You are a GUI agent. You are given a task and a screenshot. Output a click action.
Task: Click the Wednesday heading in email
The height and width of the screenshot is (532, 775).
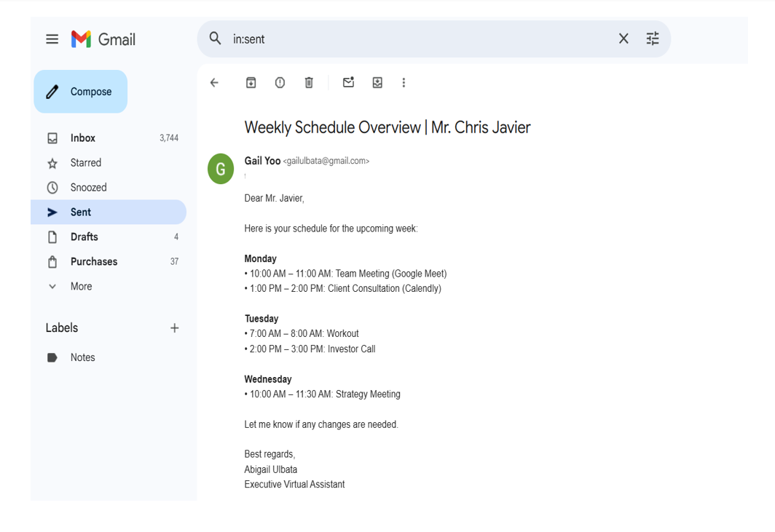click(268, 379)
